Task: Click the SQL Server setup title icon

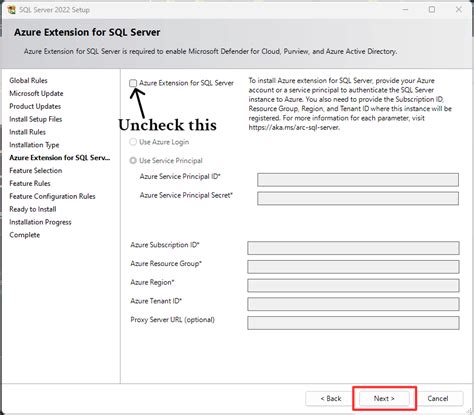Action: tap(11, 10)
